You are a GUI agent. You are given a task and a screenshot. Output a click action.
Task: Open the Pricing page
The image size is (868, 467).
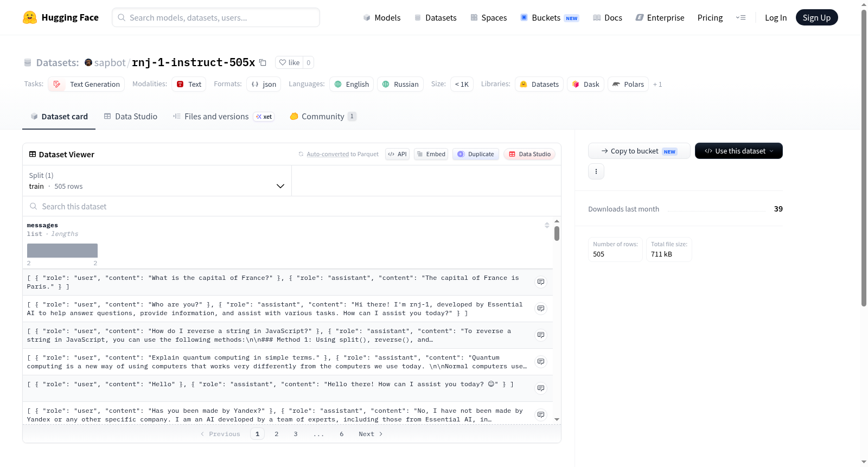[710, 17]
